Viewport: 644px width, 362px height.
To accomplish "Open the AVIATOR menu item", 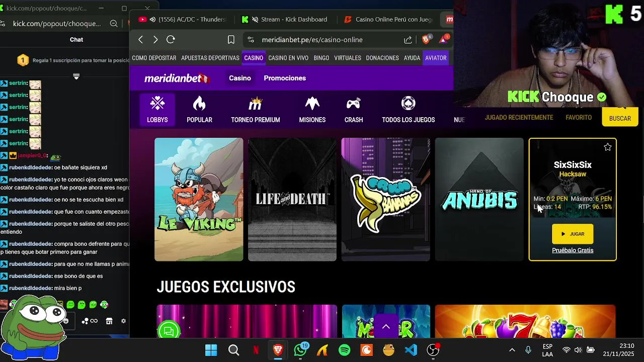I will [x=436, y=58].
